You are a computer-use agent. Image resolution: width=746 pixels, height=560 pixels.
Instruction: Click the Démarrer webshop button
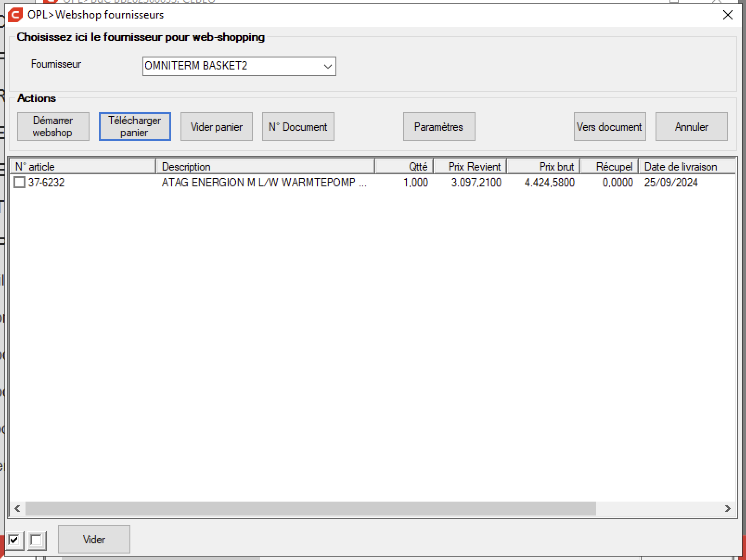tap(53, 127)
